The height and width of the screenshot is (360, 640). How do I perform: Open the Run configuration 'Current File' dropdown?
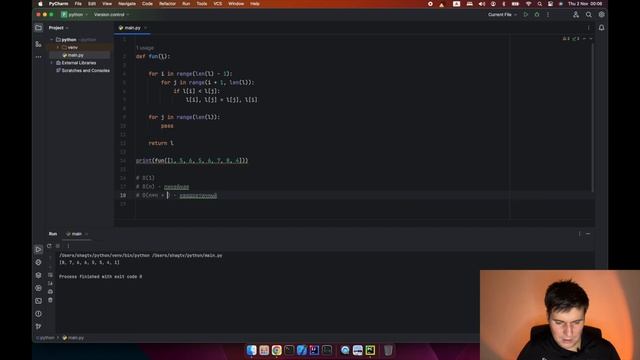(x=502, y=15)
